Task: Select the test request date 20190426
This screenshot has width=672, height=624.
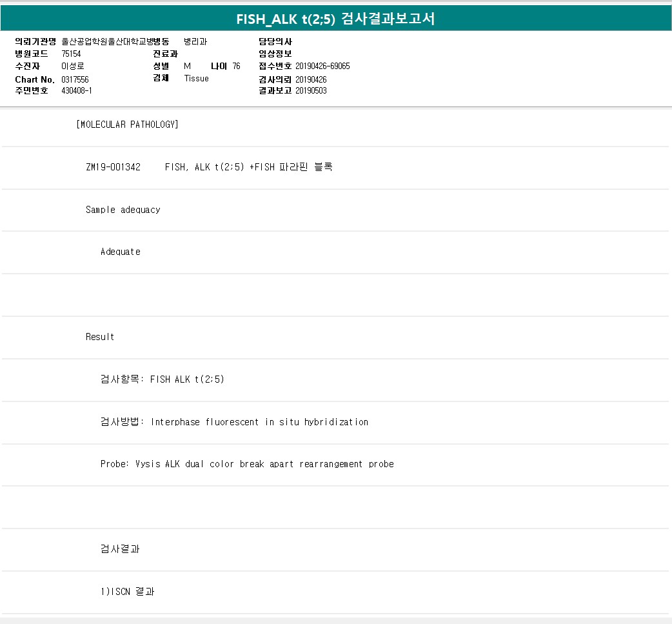Action: click(x=311, y=79)
